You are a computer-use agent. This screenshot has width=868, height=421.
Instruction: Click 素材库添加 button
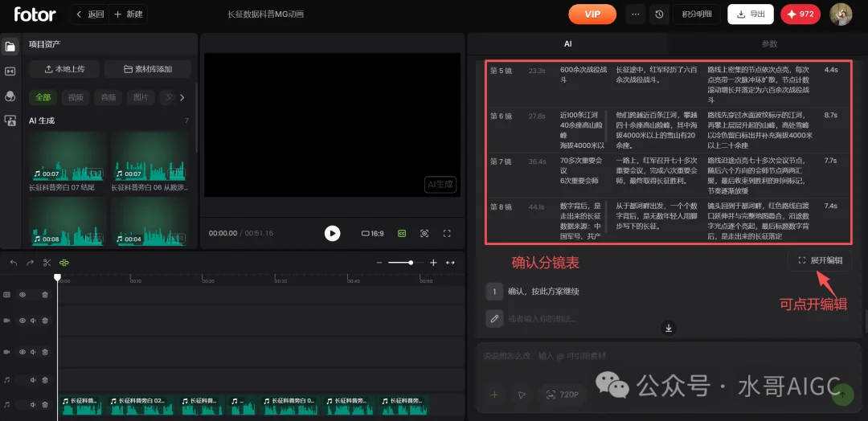click(x=148, y=69)
